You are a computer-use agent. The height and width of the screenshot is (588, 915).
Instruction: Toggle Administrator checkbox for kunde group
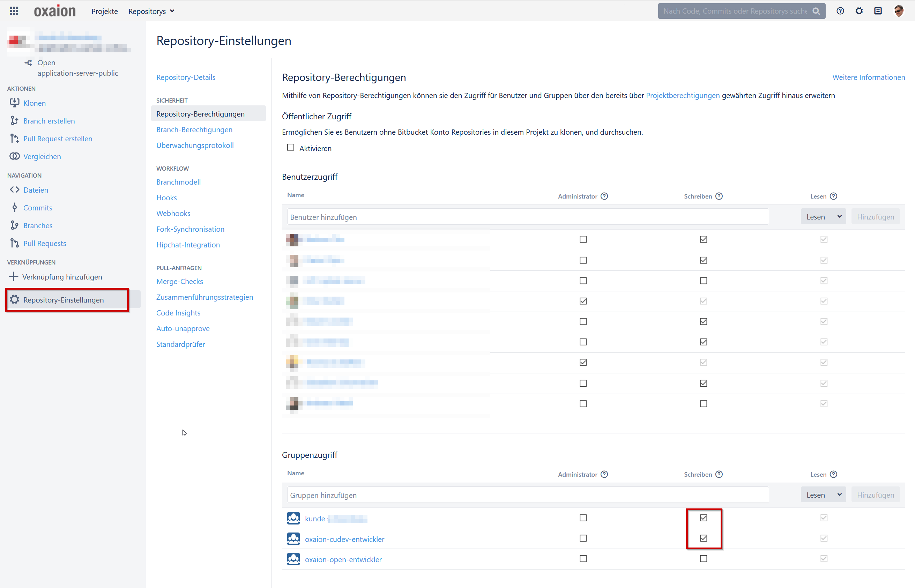click(583, 518)
